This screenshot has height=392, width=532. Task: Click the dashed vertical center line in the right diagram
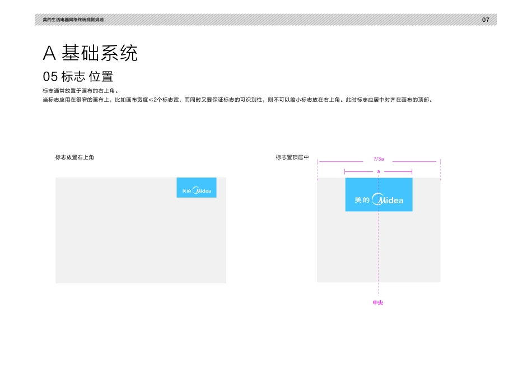pos(379,252)
